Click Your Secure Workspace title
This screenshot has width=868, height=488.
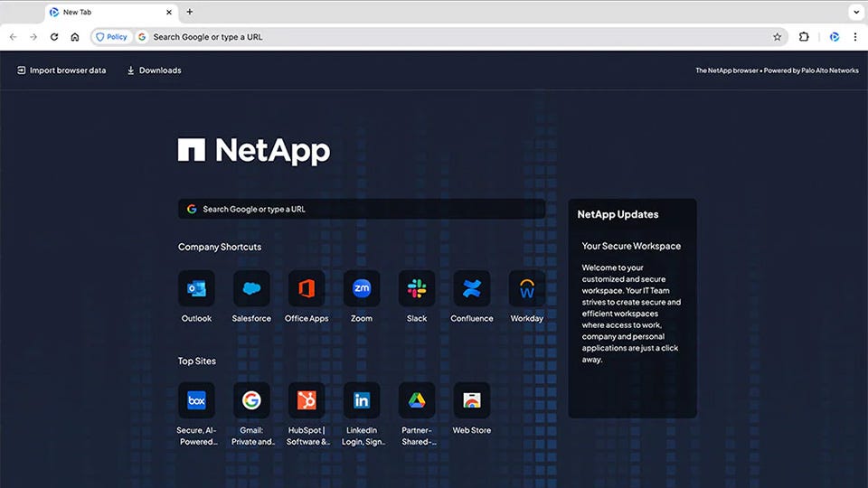(631, 246)
